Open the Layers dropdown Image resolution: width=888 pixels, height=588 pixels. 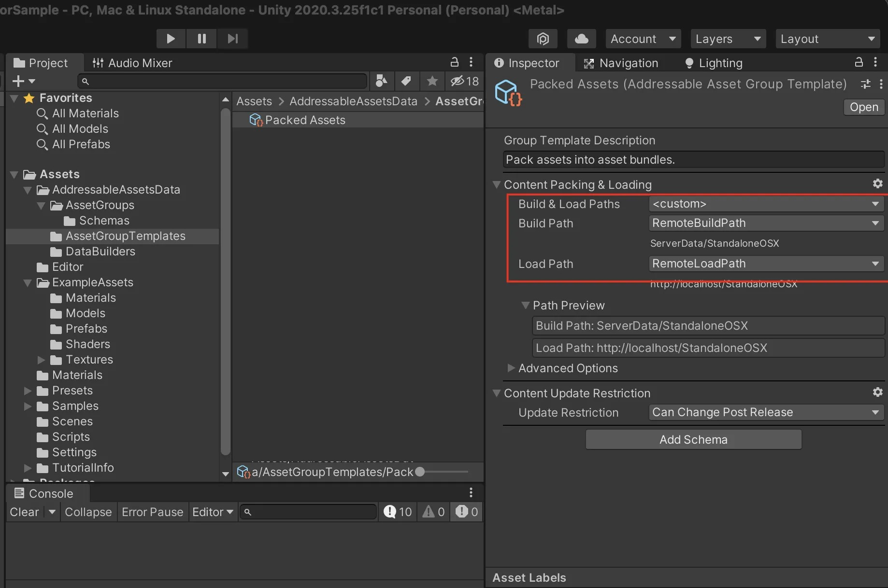click(x=728, y=39)
